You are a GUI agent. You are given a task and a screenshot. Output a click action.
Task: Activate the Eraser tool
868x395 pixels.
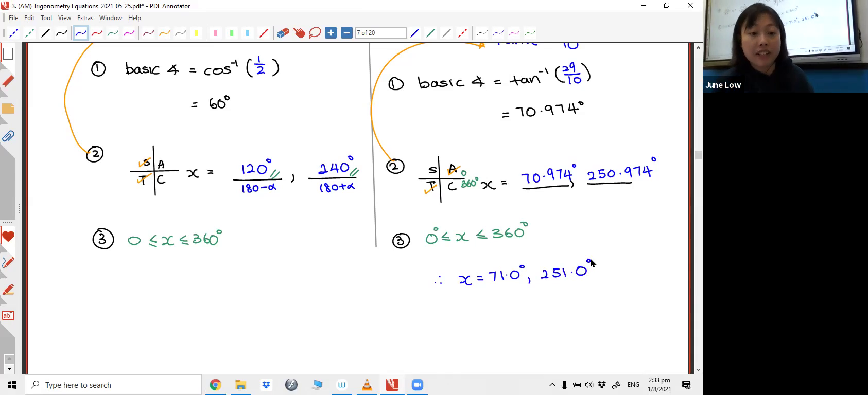pos(283,33)
